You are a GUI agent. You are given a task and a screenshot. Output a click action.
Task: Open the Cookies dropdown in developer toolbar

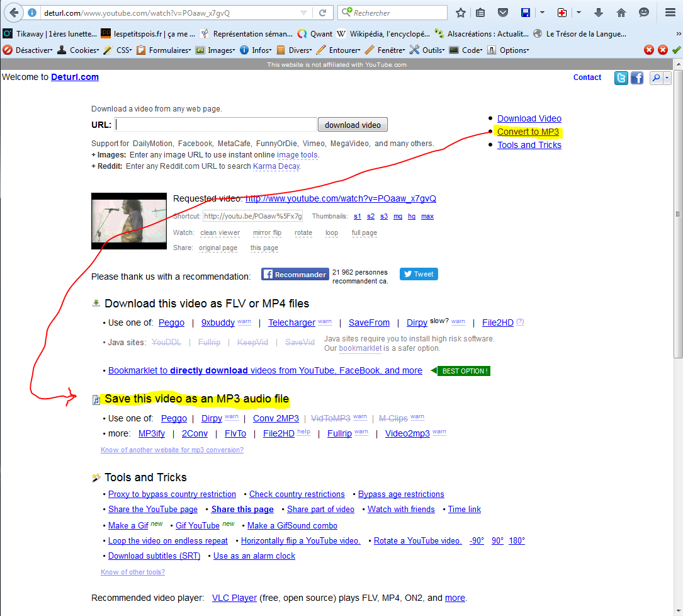(79, 50)
